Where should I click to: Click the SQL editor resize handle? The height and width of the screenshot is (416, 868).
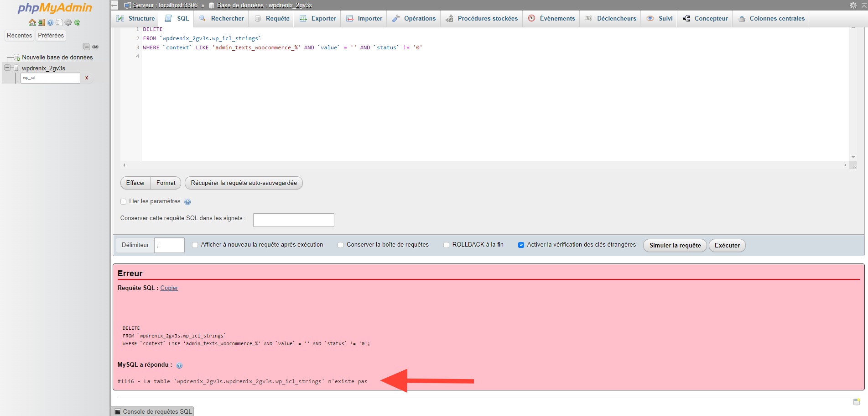tap(854, 166)
